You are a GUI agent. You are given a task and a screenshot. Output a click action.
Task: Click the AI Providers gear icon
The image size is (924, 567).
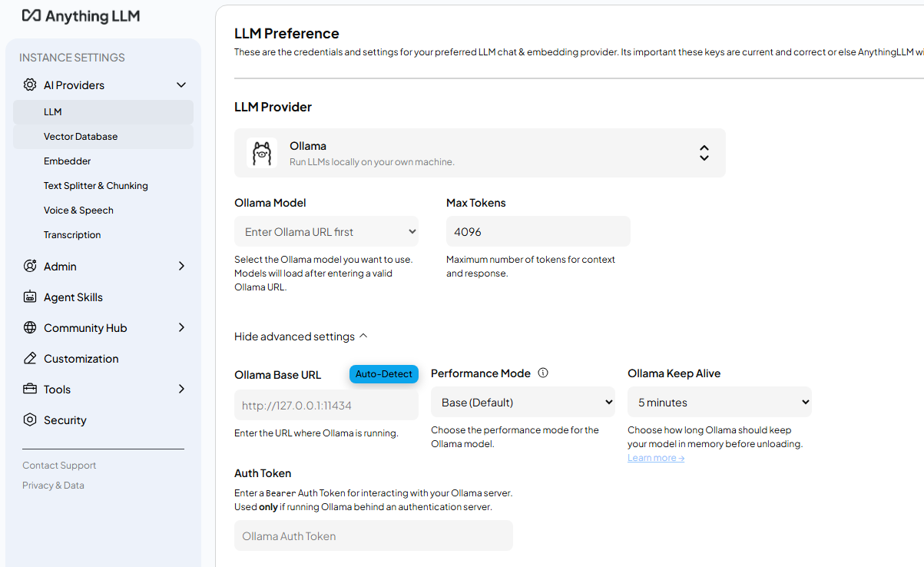point(30,85)
